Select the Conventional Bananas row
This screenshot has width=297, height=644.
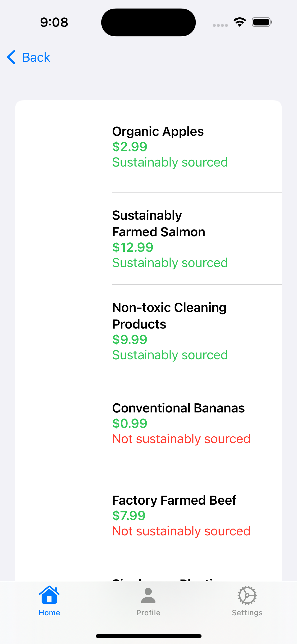tap(148, 423)
